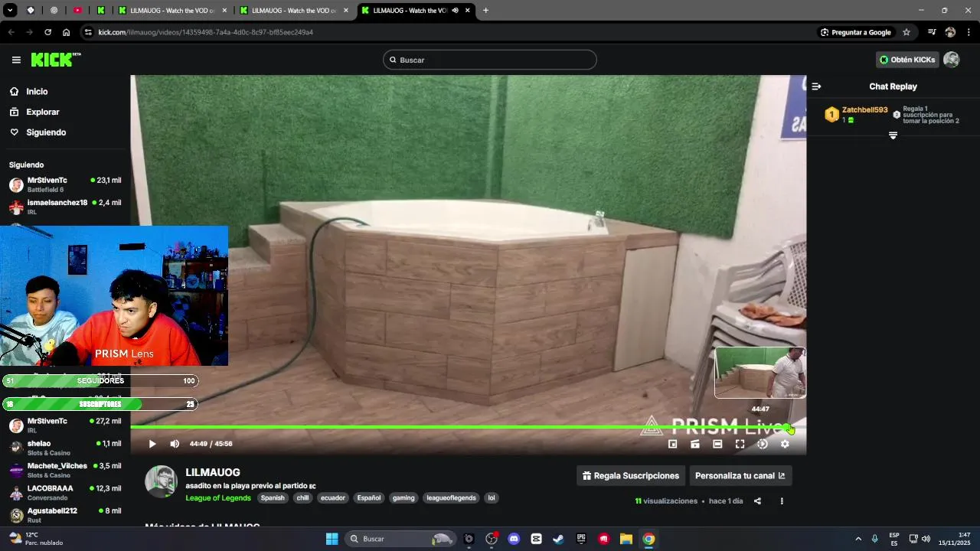Go to Inicio in the sidebar

37,92
